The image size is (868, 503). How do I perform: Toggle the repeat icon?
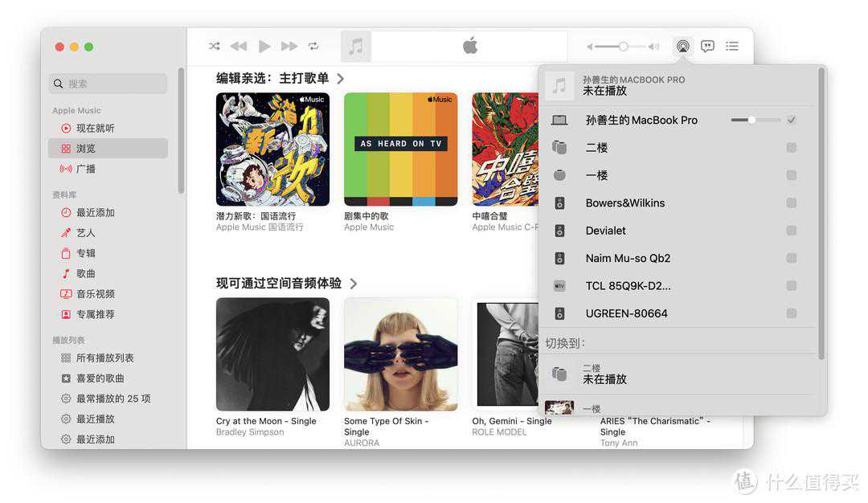point(313,47)
